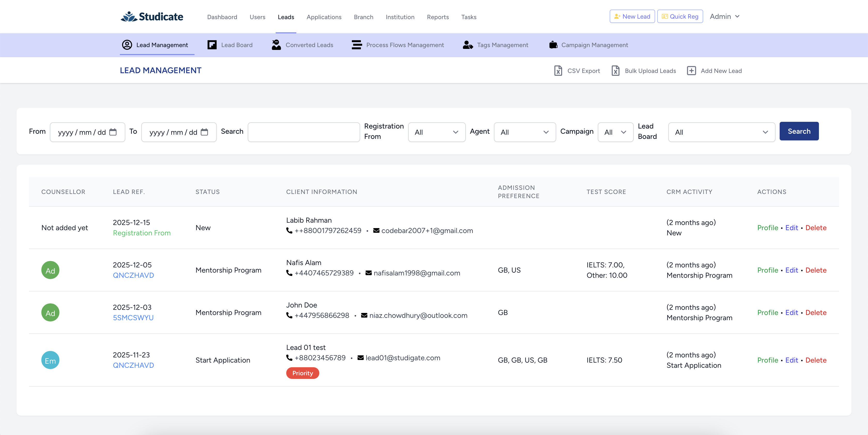The width and height of the screenshot is (868, 435).
Task: Click the Add New Lead plus icon
Action: [x=691, y=71]
